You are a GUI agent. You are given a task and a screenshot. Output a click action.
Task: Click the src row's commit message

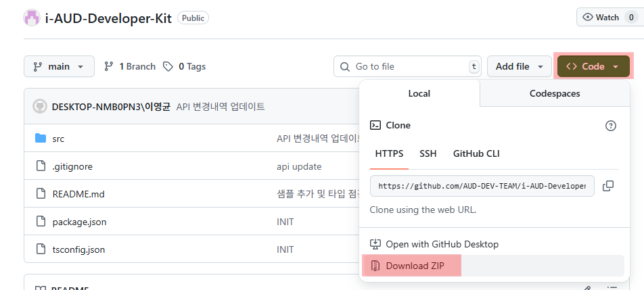click(319, 139)
